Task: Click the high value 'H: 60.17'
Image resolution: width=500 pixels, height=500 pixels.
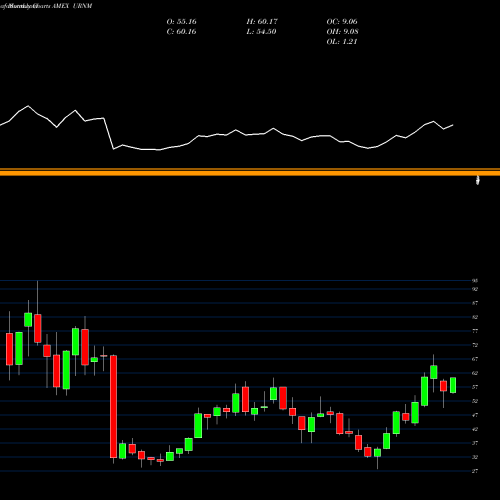Action: coord(262,21)
